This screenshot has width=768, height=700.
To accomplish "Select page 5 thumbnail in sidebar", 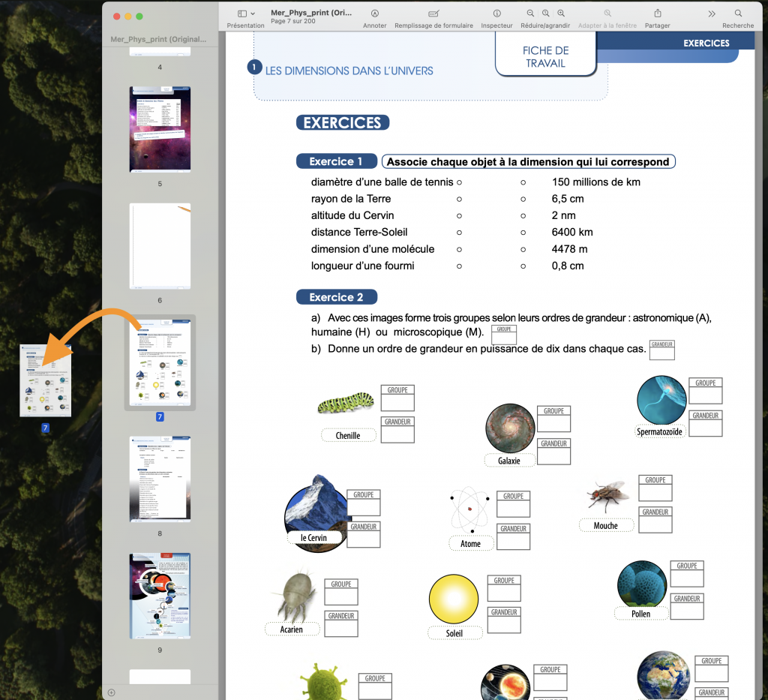I will point(160,129).
